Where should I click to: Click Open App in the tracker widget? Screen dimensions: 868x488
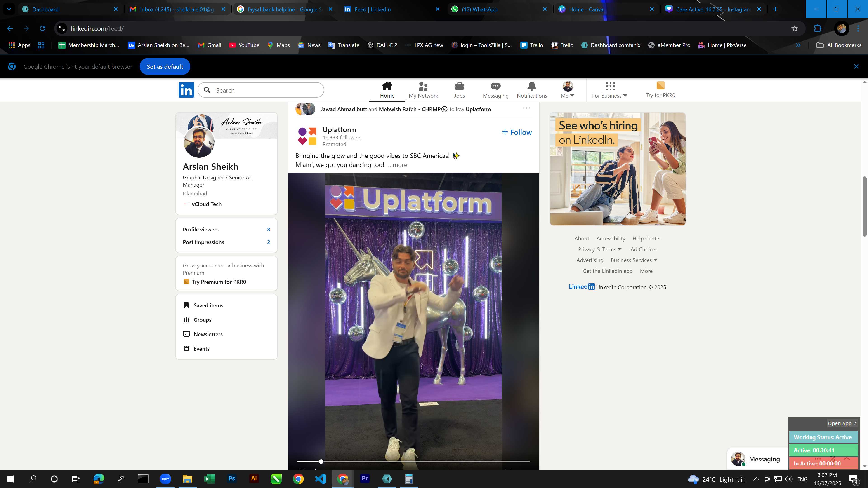click(842, 423)
